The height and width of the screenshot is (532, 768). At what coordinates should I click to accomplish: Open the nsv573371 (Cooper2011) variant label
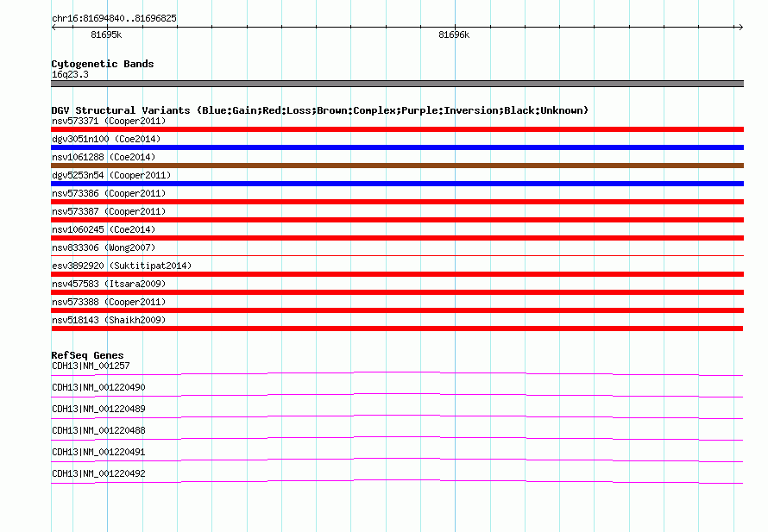(109, 121)
